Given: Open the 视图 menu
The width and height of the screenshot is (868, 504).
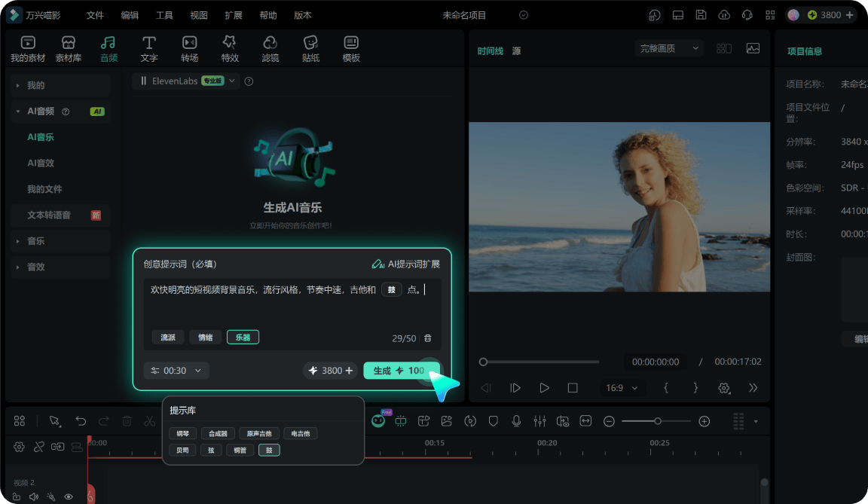Looking at the screenshot, I should [x=199, y=15].
